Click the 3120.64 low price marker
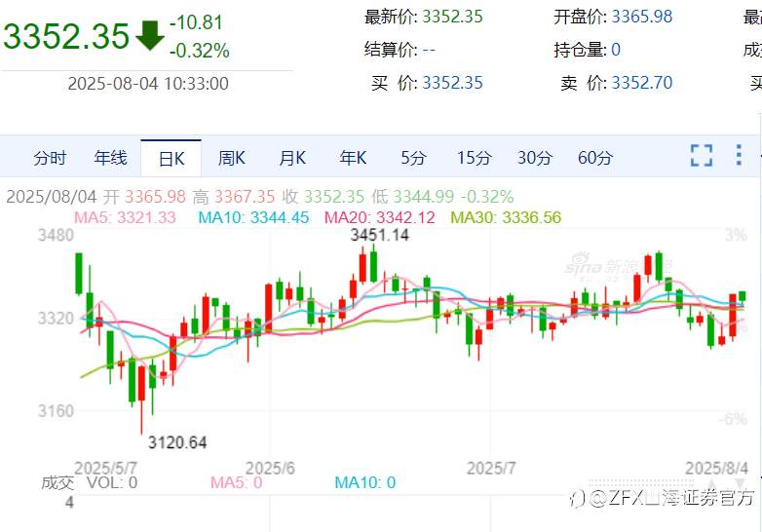Screen dimensions: 762x532 pos(177,442)
